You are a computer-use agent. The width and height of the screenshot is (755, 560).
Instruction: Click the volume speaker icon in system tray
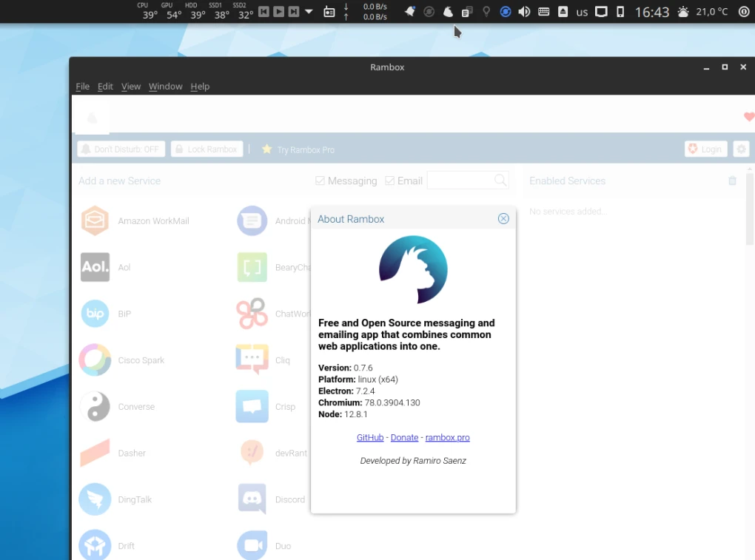coord(524,12)
